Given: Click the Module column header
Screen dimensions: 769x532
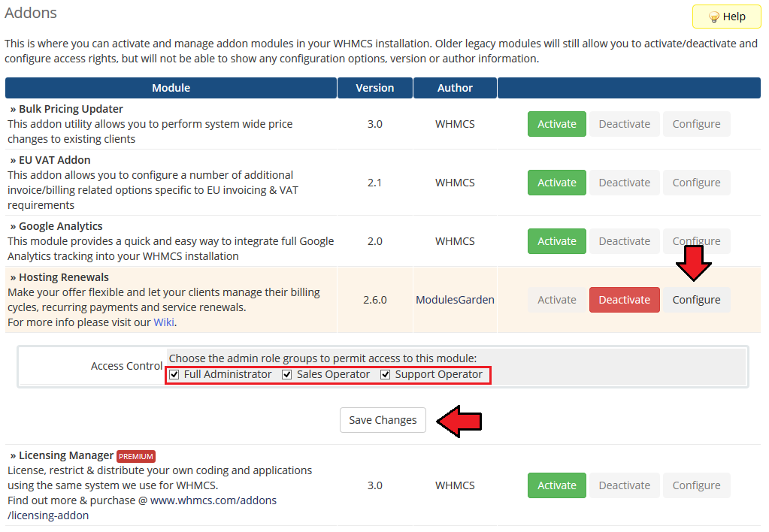Looking at the screenshot, I should tap(171, 88).
